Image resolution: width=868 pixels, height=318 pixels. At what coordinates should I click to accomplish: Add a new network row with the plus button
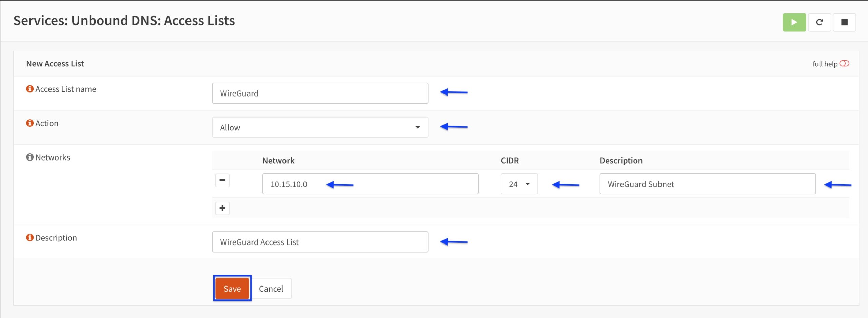222,208
